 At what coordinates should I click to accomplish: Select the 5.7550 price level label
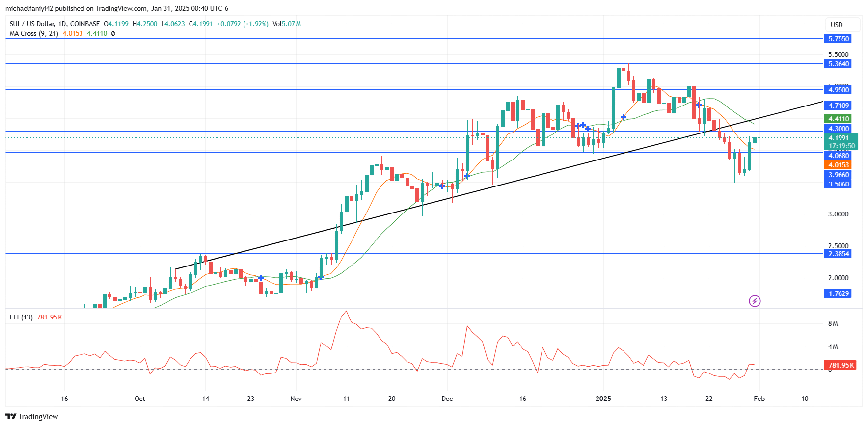[x=839, y=39]
